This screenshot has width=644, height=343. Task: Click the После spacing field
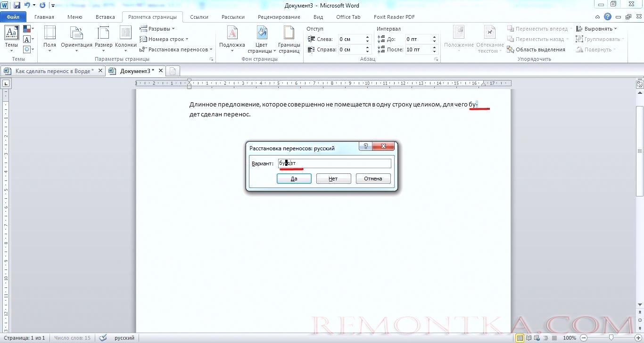click(418, 49)
